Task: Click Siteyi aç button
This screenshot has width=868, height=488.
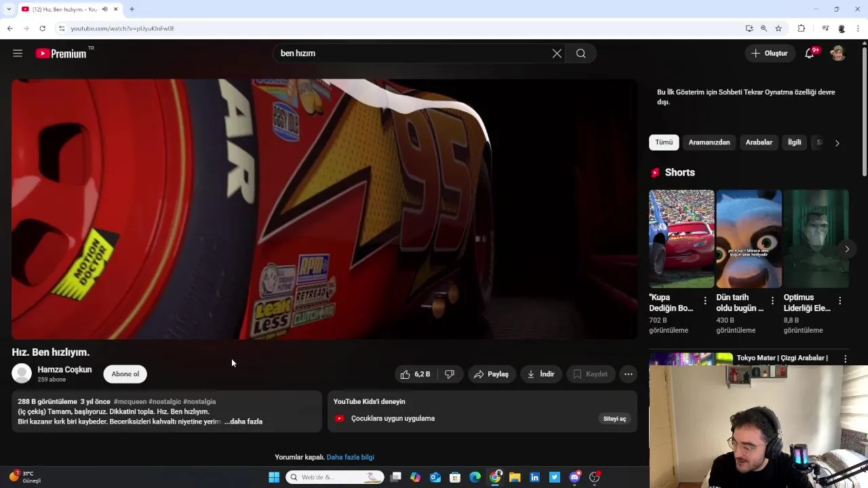Action: (x=614, y=419)
